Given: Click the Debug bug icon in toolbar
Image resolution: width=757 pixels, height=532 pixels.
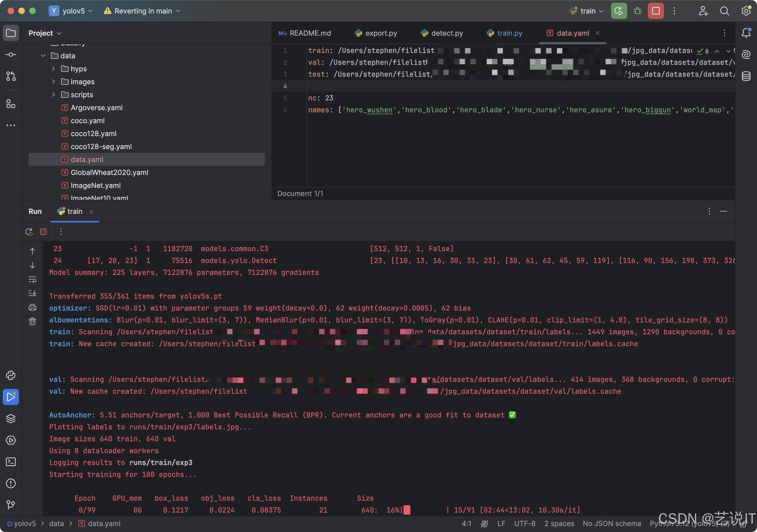Looking at the screenshot, I should tap(637, 11).
